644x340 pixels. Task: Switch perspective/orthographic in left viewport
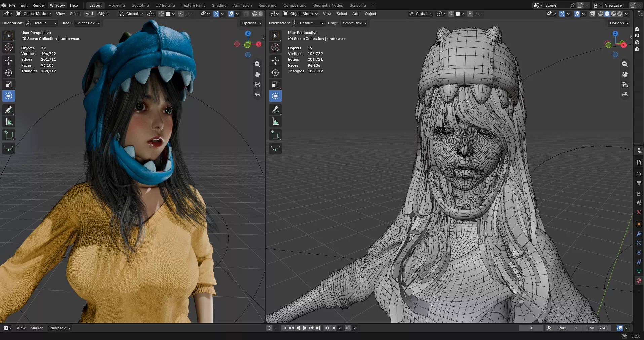pyautogui.click(x=257, y=94)
